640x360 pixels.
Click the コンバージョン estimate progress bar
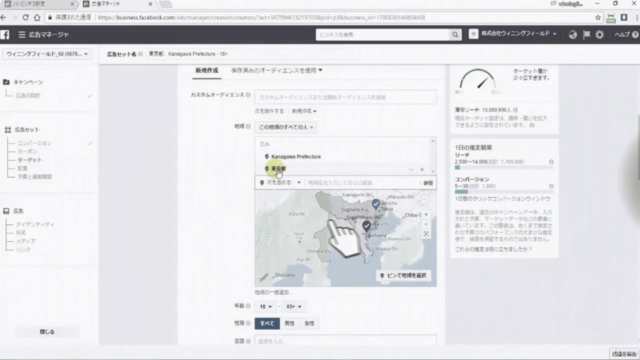pos(504,191)
